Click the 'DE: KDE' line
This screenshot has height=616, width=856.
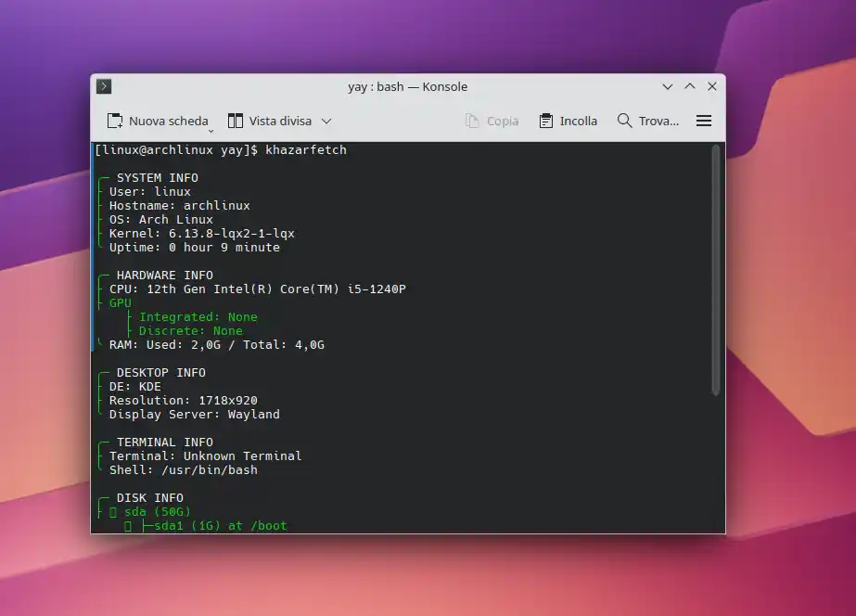tap(135, 387)
